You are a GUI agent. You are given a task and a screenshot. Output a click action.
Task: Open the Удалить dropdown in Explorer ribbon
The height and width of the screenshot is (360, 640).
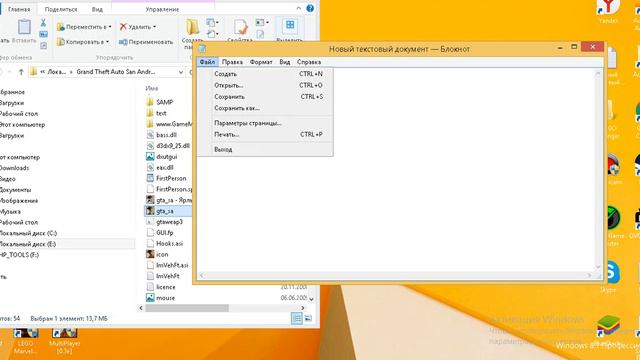[x=138, y=27]
